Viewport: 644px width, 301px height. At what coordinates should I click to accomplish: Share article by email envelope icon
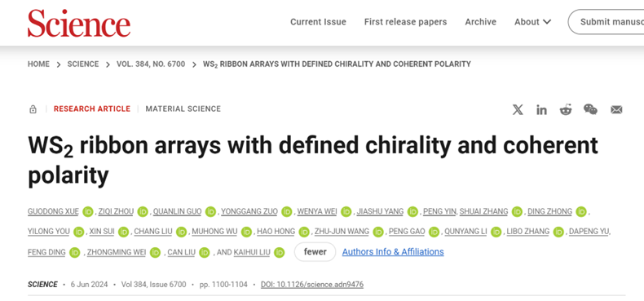[x=616, y=109]
